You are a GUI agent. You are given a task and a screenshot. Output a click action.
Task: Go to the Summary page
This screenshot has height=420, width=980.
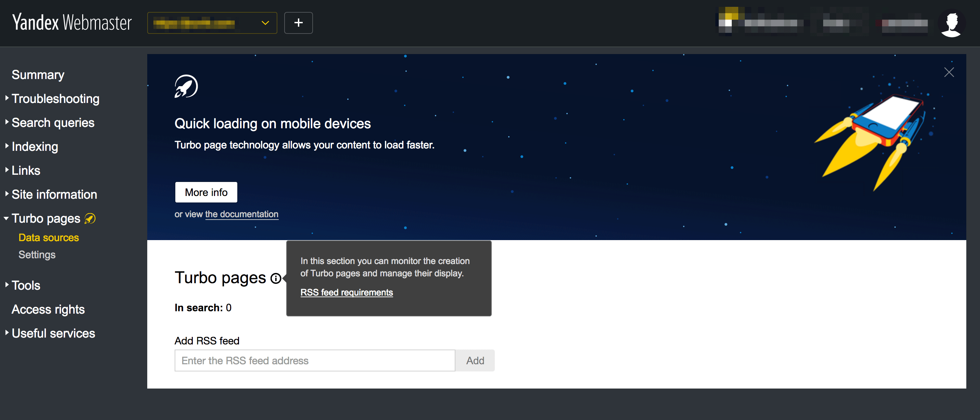(x=38, y=75)
